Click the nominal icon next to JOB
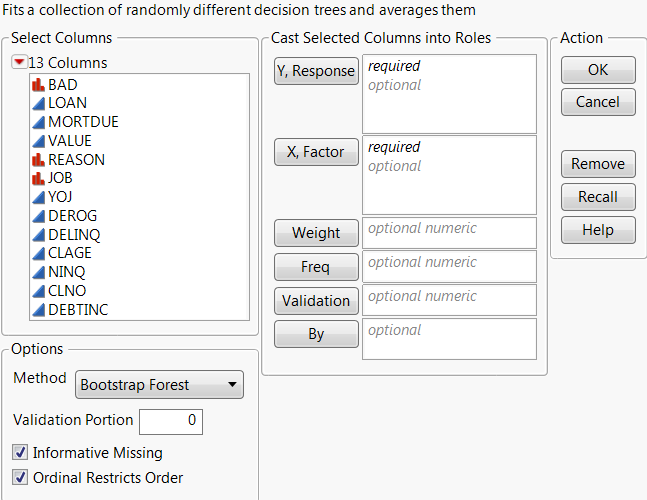Screen dimensions: 647x500 pos(38,178)
